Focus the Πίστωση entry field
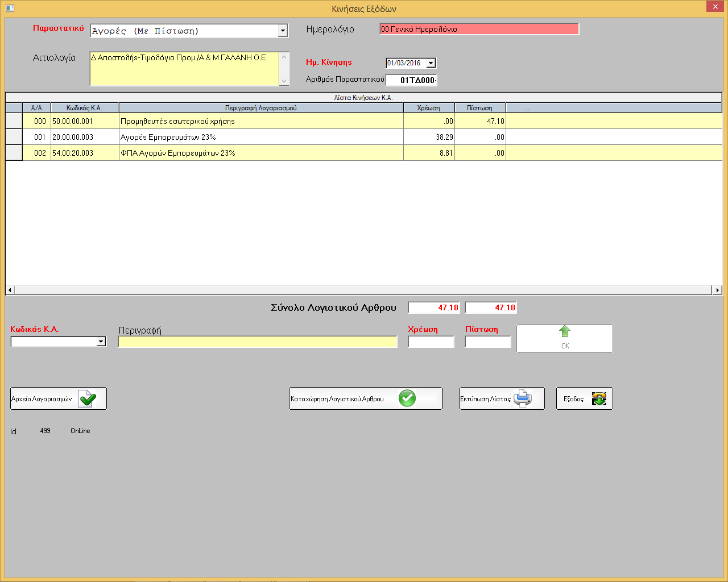This screenshot has height=582, width=728. (488, 342)
